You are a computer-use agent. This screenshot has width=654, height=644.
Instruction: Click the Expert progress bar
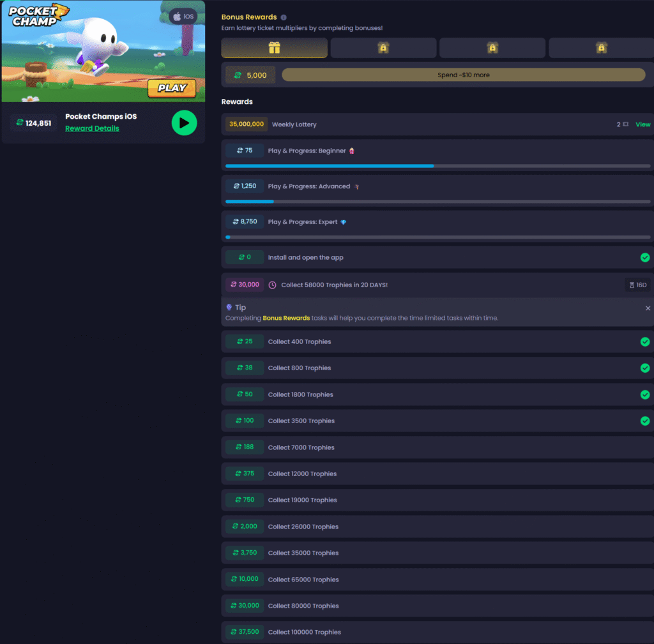437,237
